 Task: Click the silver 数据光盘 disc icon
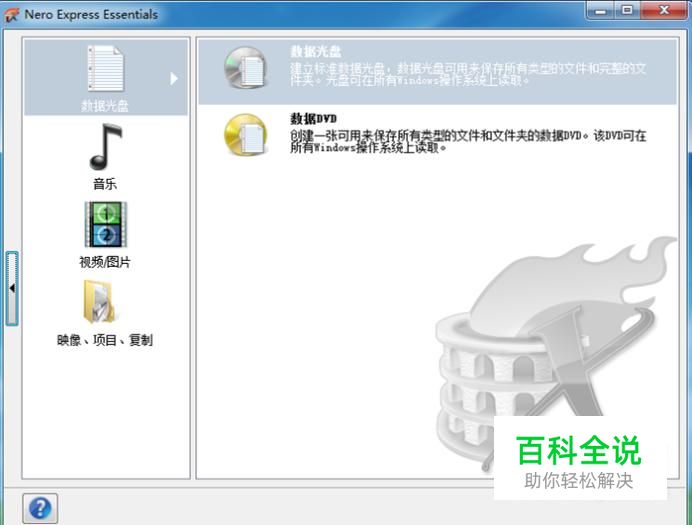246,68
